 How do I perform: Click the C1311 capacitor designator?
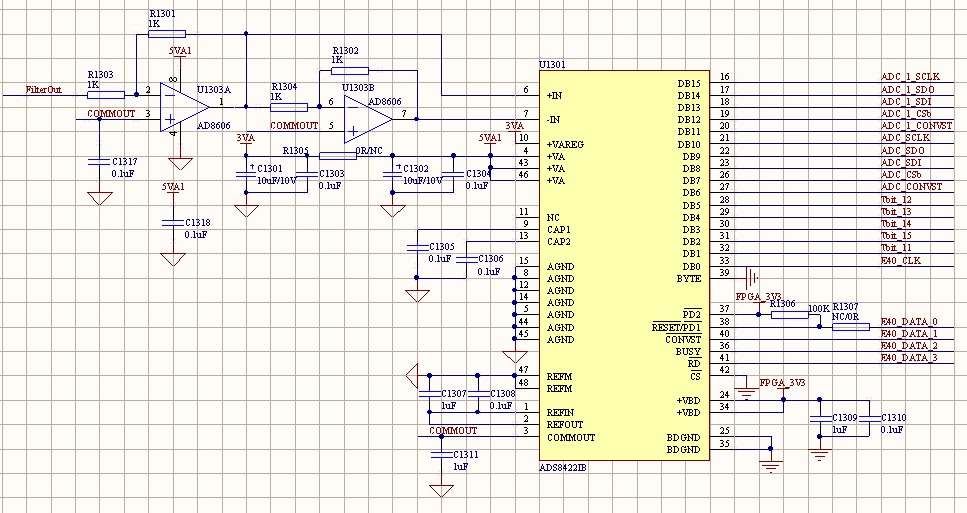coord(466,454)
